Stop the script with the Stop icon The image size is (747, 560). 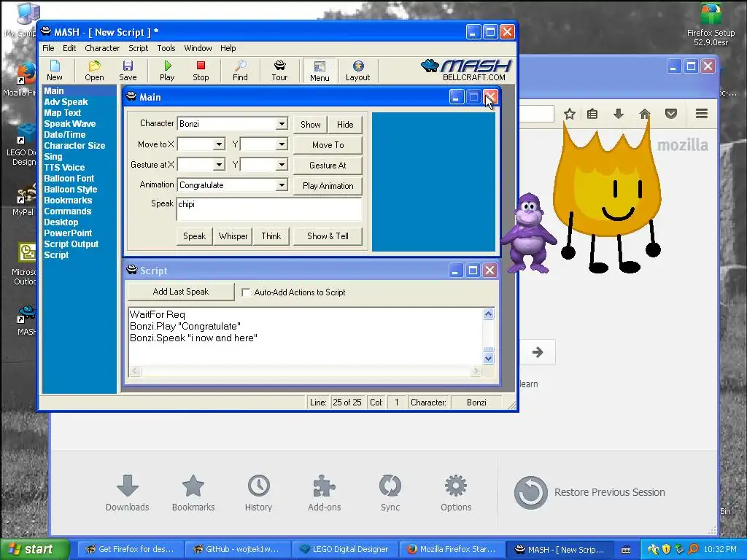(x=201, y=71)
